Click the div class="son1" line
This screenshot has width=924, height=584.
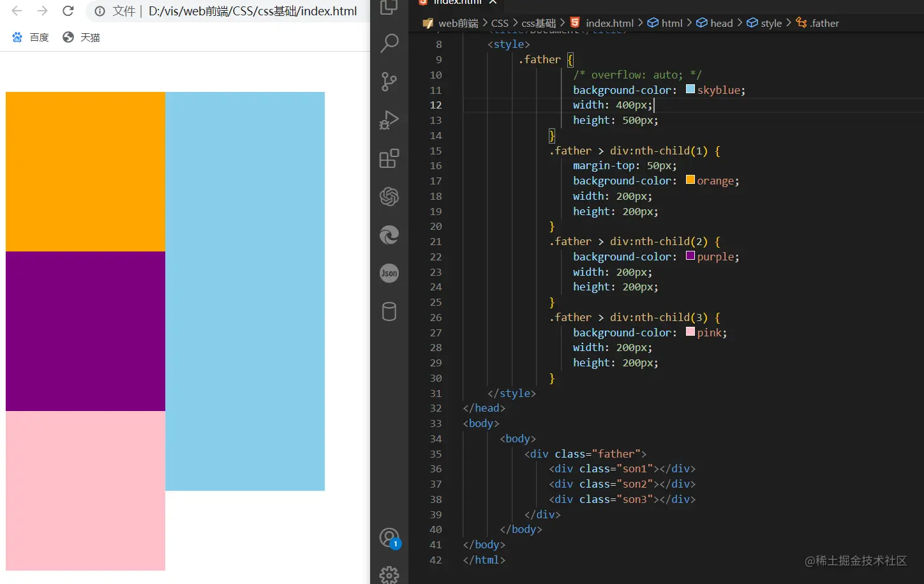tap(622, 468)
